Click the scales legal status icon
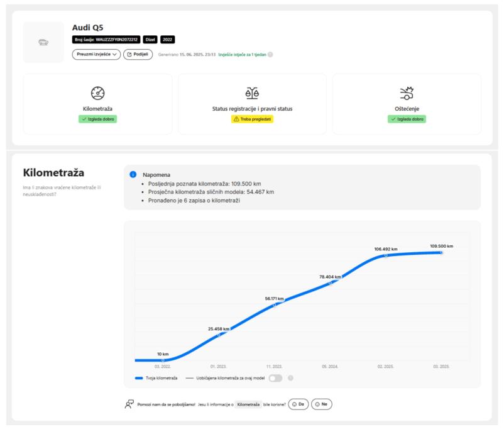 click(x=252, y=93)
